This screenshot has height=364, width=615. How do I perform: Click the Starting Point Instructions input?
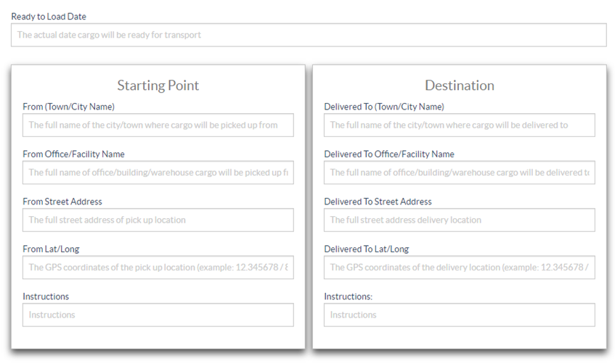click(x=158, y=315)
